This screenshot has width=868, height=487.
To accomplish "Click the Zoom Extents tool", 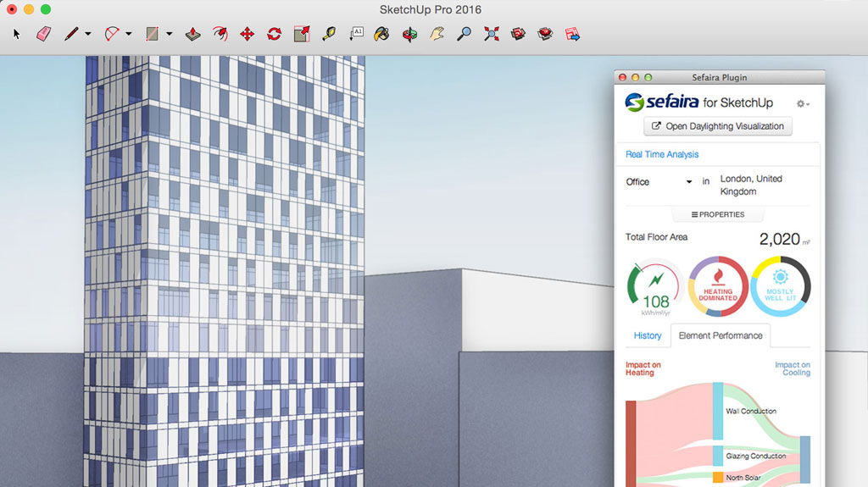I will 491,35.
